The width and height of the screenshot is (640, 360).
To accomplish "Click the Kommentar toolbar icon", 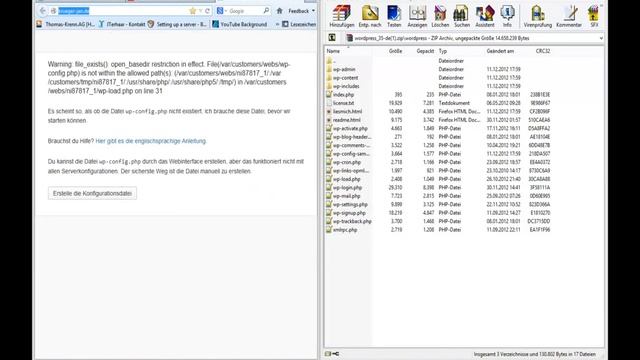I will click(x=569, y=16).
